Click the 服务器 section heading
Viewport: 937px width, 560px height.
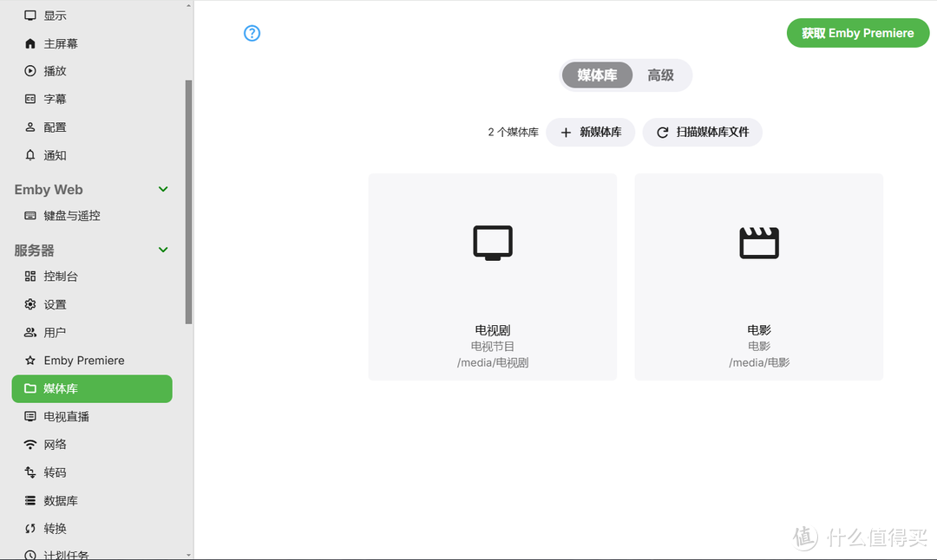[34, 251]
